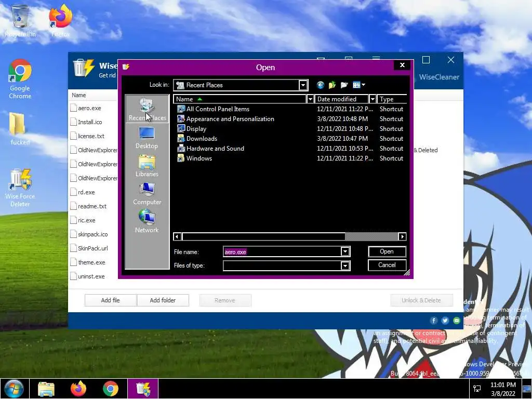This screenshot has height=399, width=532.
Task: Select the Display shortcut row
Action: point(290,129)
